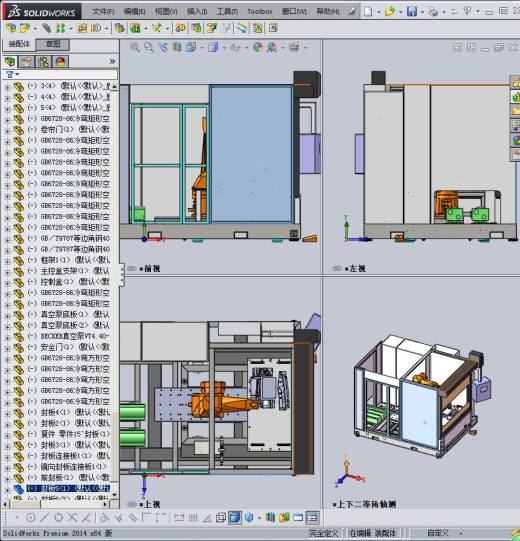520x541 pixels.
Task: Expand the 安全门<1> component node
Action: coord(7,348)
